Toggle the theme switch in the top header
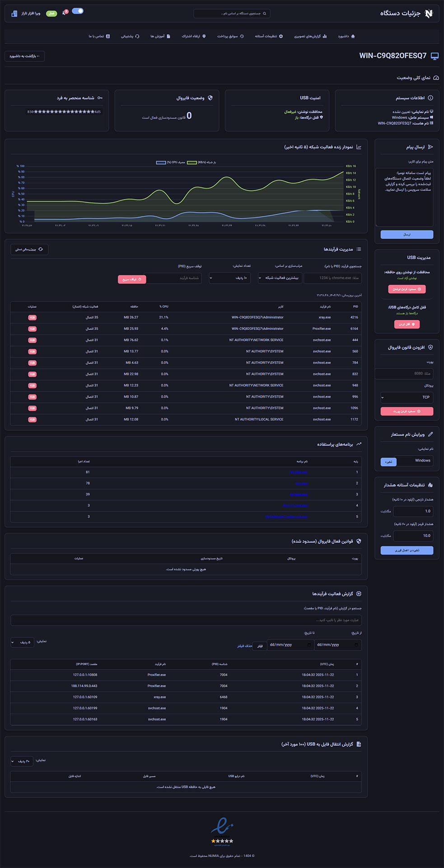The width and height of the screenshot is (444, 868). tap(78, 11)
